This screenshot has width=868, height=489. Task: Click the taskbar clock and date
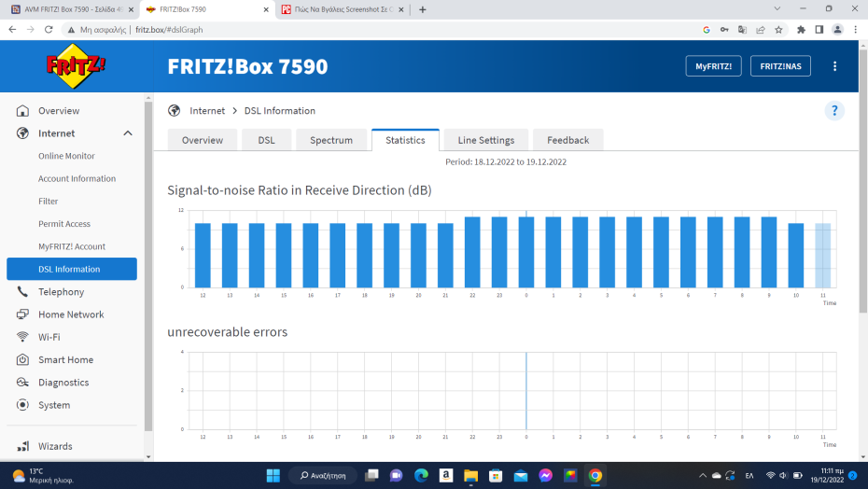[827, 476]
